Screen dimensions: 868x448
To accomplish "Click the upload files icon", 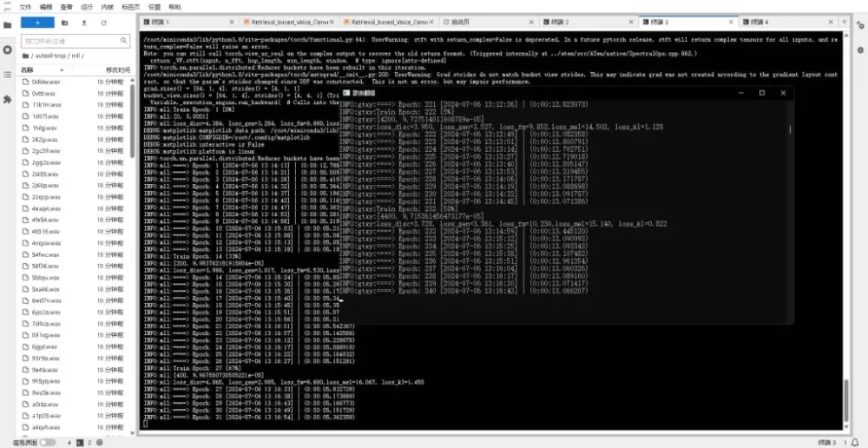I will pyautogui.click(x=84, y=23).
